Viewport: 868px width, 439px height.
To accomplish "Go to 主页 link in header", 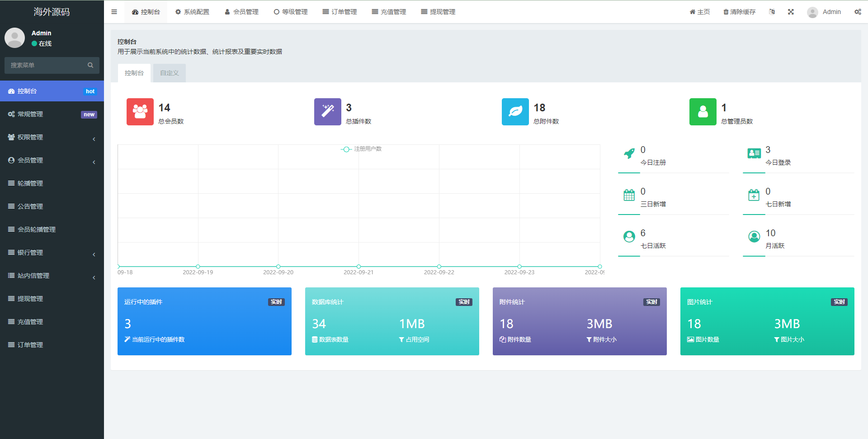I will pyautogui.click(x=699, y=12).
